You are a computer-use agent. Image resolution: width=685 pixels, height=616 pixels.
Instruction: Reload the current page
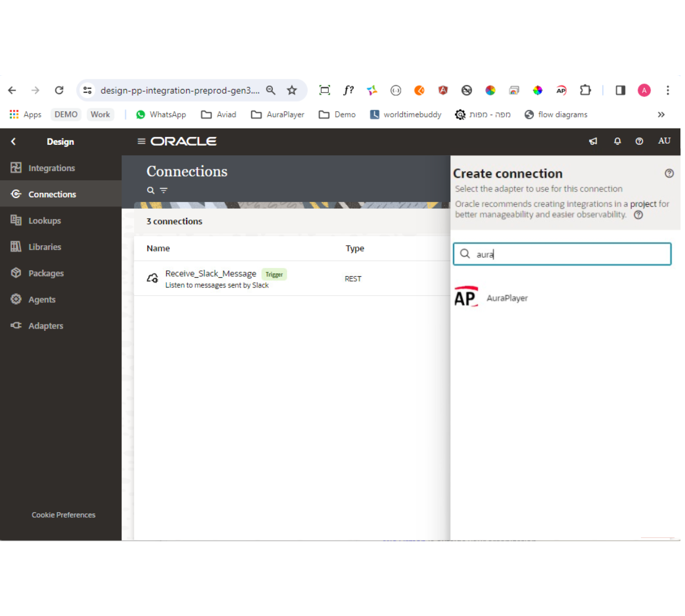click(x=59, y=90)
